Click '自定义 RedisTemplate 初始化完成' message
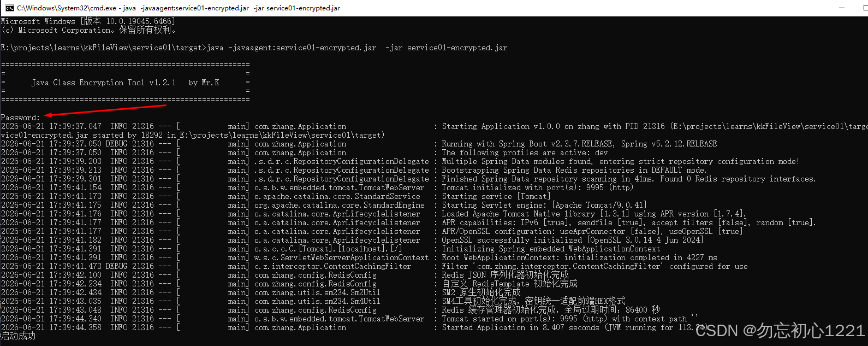 (x=510, y=284)
